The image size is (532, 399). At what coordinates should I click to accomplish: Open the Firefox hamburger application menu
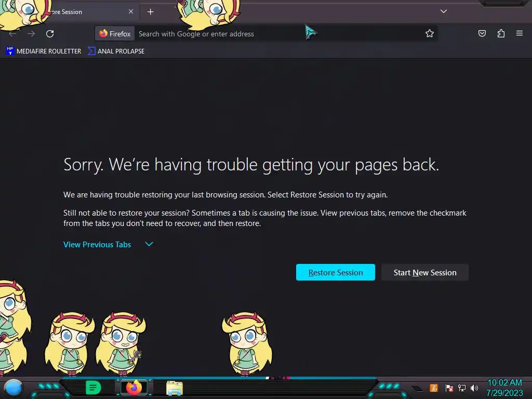(x=520, y=33)
